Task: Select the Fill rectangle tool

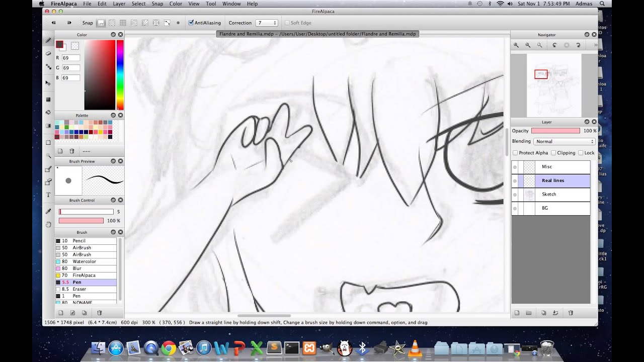Action: 48,100
